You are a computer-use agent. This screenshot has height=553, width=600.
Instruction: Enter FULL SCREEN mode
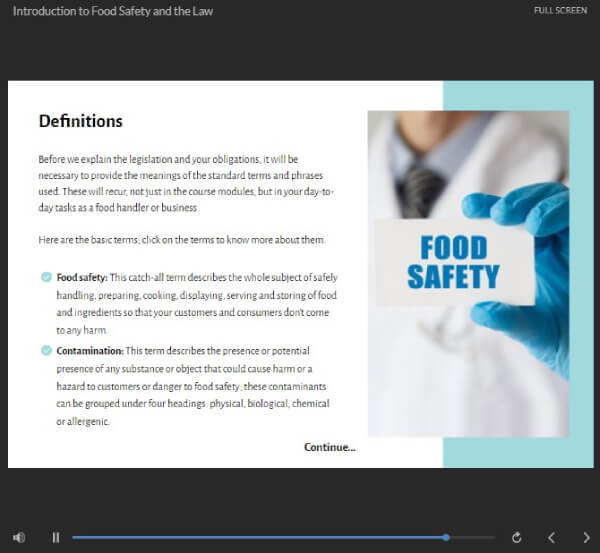coord(560,10)
